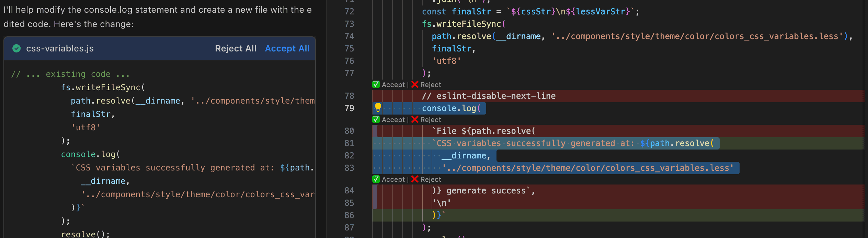The height and width of the screenshot is (238, 868).
Task: Click the yellow lightbulb quick-fix icon on line 79
Action: tap(378, 108)
